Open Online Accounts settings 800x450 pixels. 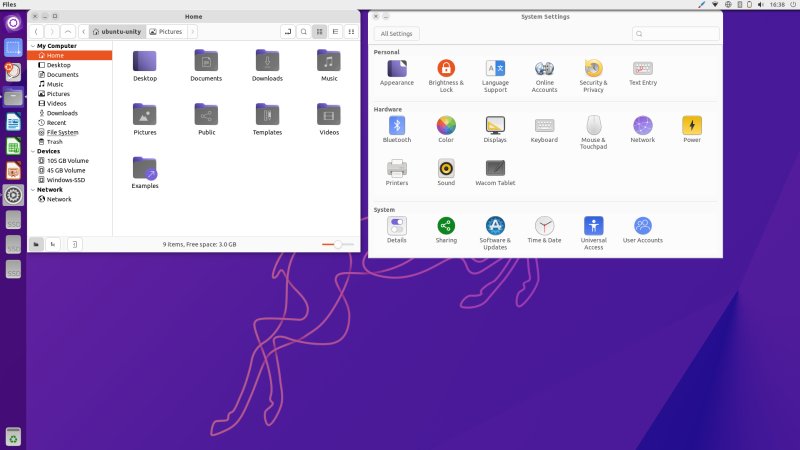(544, 76)
